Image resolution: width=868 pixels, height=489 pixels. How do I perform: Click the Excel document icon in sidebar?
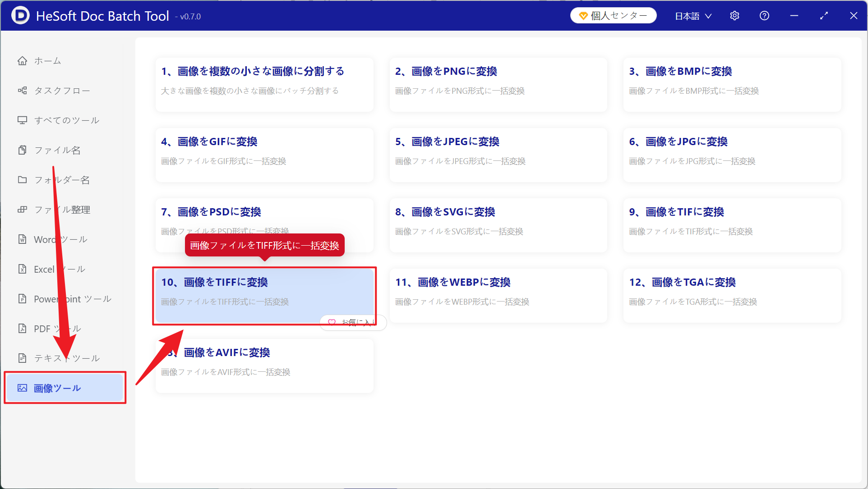coord(22,269)
